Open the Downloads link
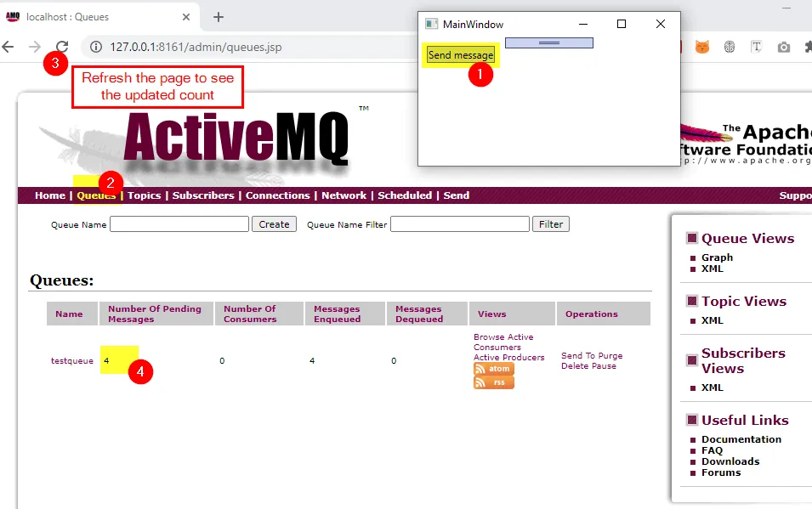The image size is (812, 509). pyautogui.click(x=730, y=461)
